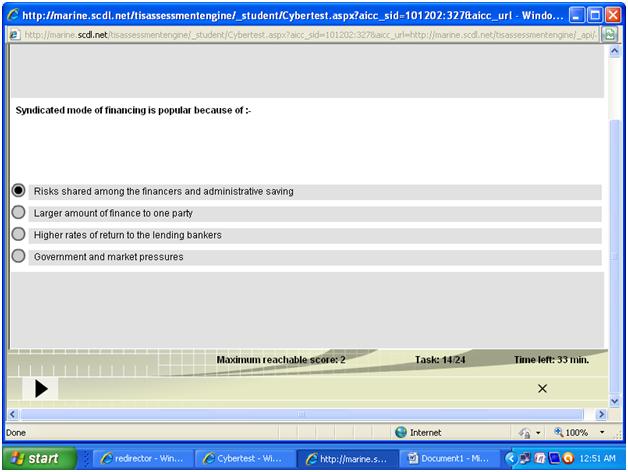
Task: Click 'Maximum reachable score: 2' text
Action: (281, 360)
